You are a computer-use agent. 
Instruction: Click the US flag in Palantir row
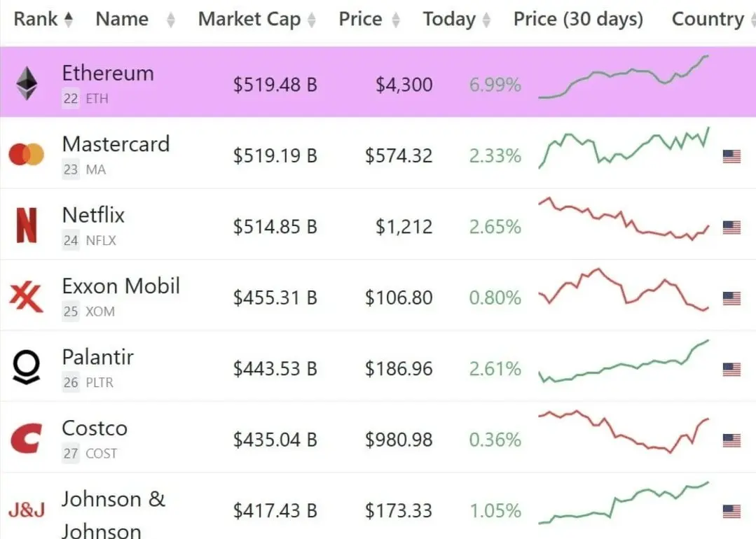pyautogui.click(x=731, y=370)
